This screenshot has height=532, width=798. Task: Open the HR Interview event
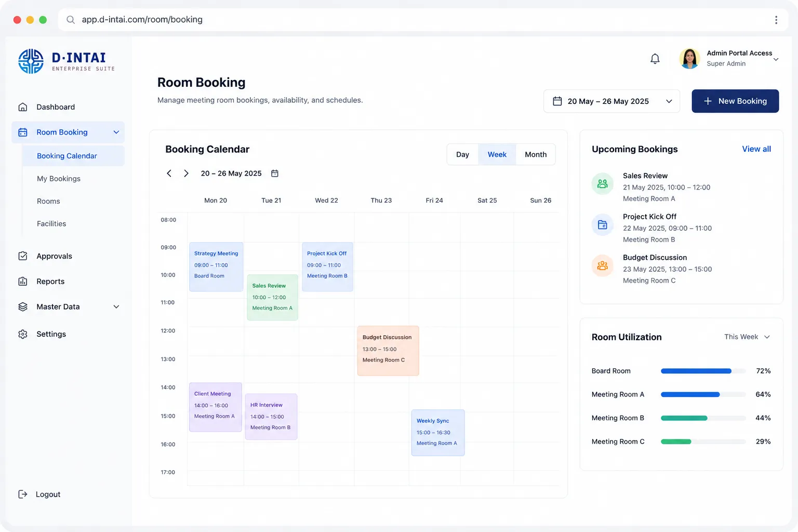(x=271, y=417)
